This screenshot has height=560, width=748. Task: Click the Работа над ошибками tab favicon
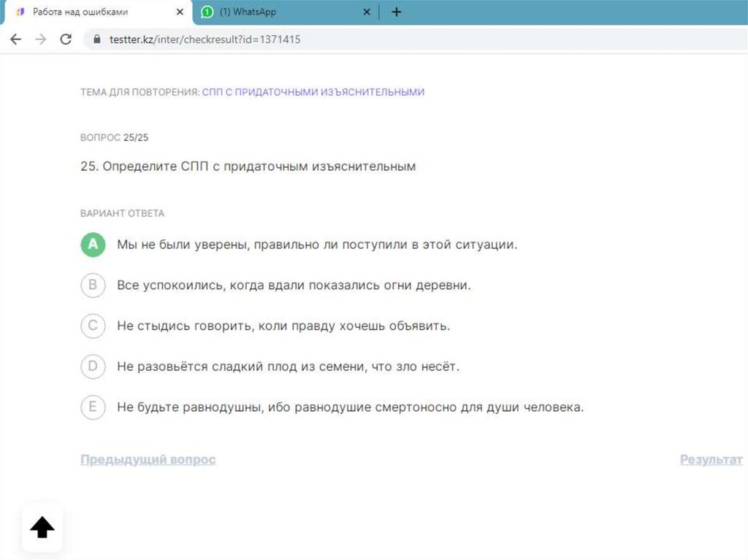click(20, 12)
